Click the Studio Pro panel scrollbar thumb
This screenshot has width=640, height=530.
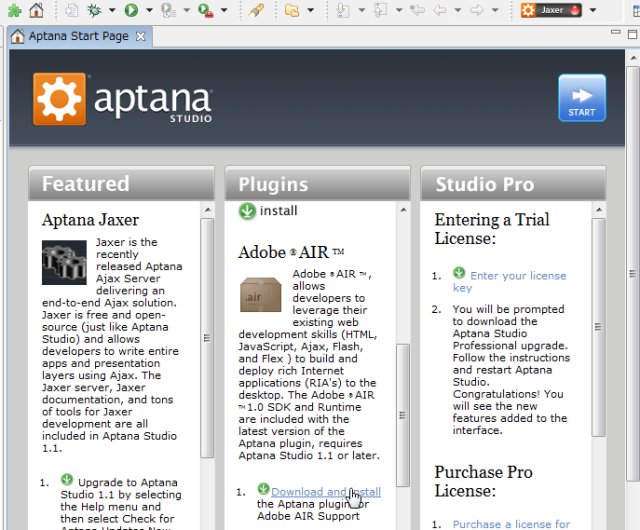pyautogui.click(x=599, y=327)
